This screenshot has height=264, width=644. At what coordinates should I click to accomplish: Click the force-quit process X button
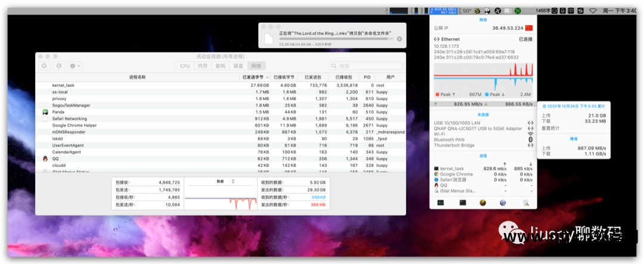pyautogui.click(x=44, y=66)
